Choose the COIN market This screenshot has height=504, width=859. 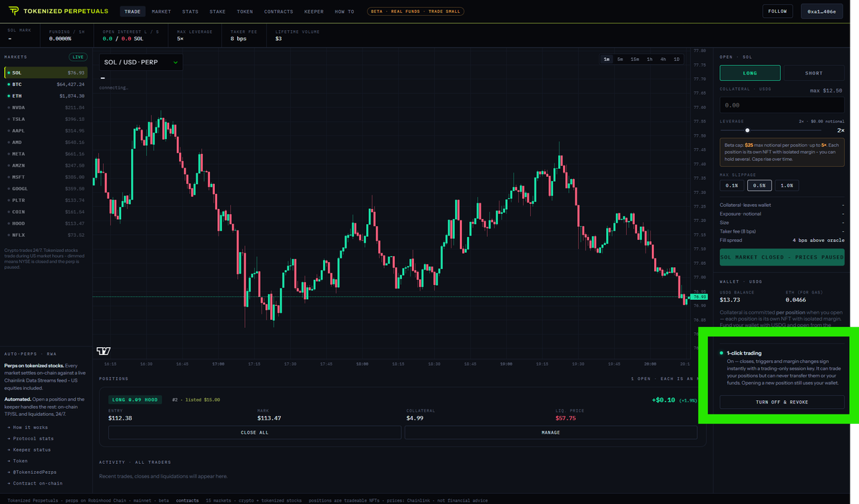(46, 212)
